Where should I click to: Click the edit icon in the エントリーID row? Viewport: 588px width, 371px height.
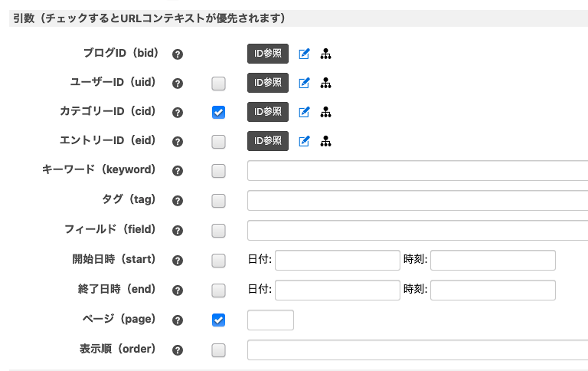[304, 141]
